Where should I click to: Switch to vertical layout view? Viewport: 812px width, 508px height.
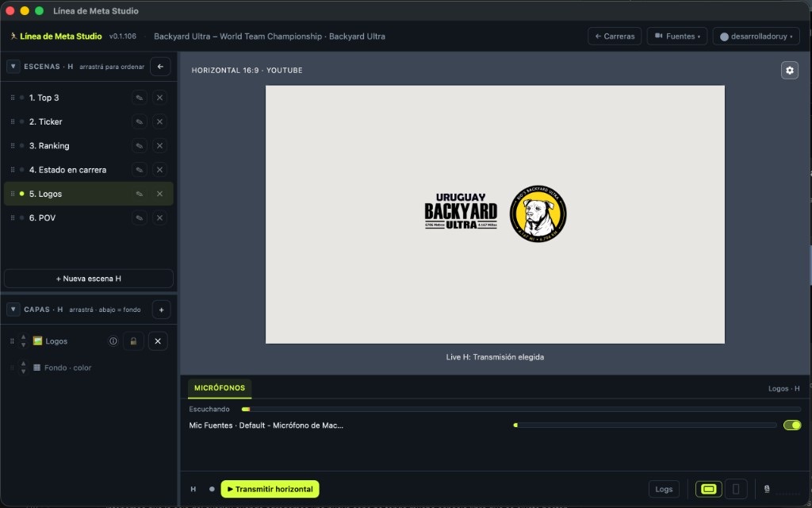[735, 489]
